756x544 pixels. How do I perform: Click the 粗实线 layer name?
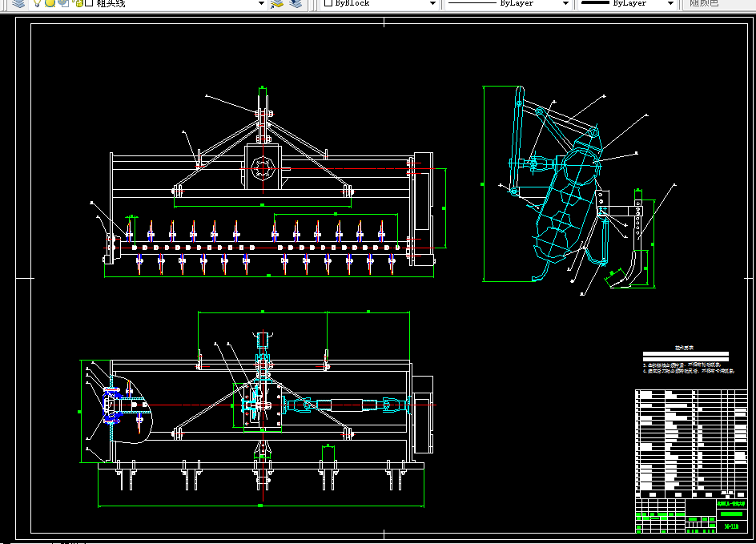point(111,3)
